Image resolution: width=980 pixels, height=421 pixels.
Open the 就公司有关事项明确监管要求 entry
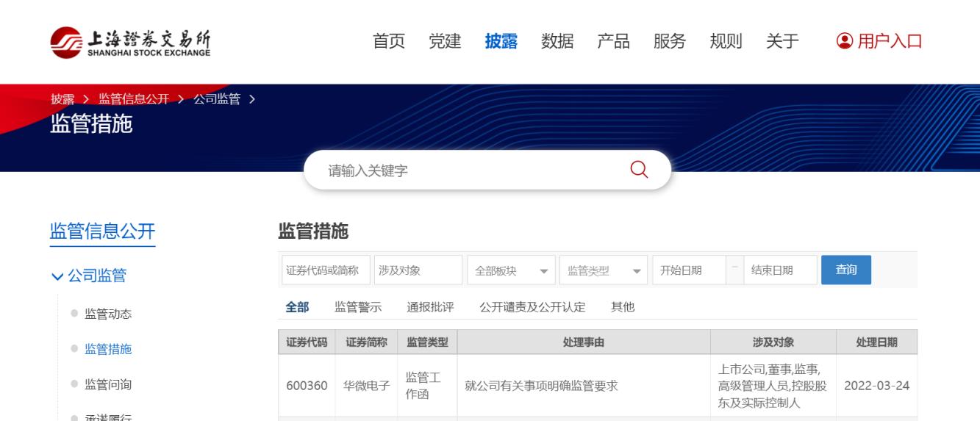click(541, 385)
